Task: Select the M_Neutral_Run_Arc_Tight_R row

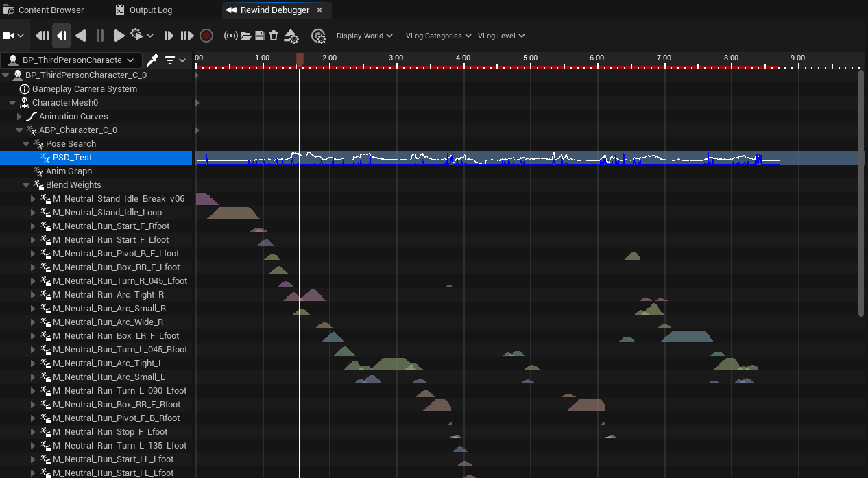Action: [96, 295]
